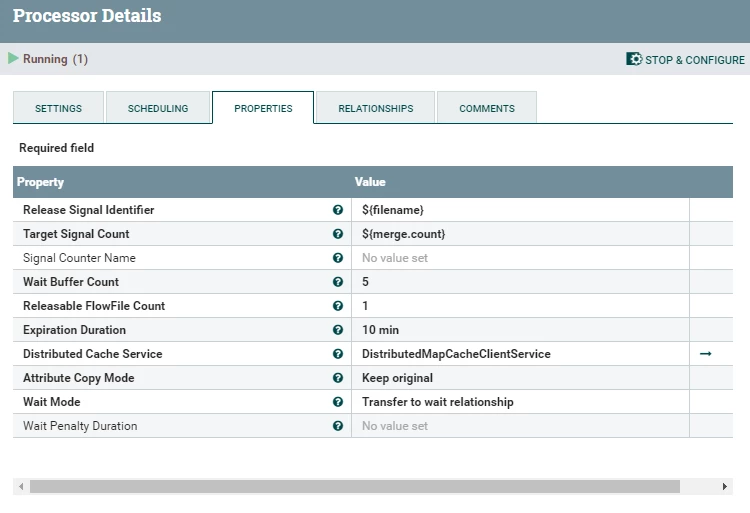Open the Comments tab
Viewport: 750px width, 513px height.
coord(487,108)
